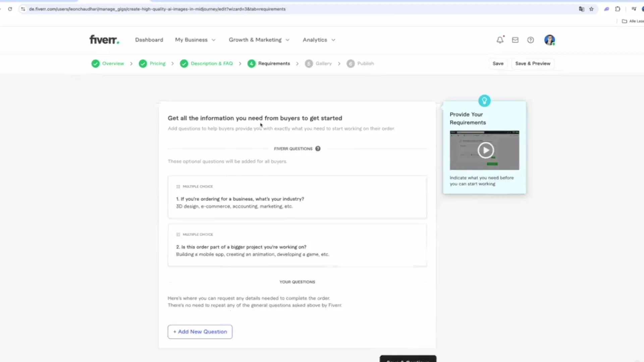Bookmark page with the star icon

click(x=591, y=9)
